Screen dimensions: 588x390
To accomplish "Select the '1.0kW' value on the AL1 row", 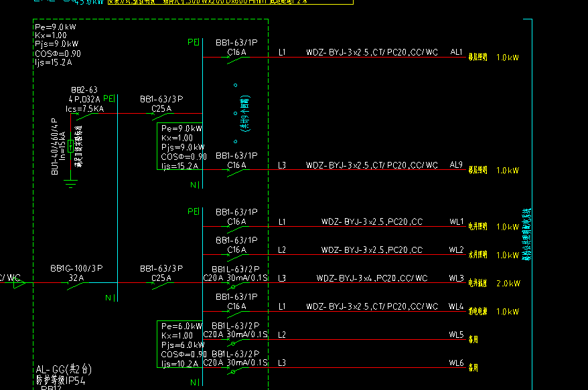I will point(508,58).
